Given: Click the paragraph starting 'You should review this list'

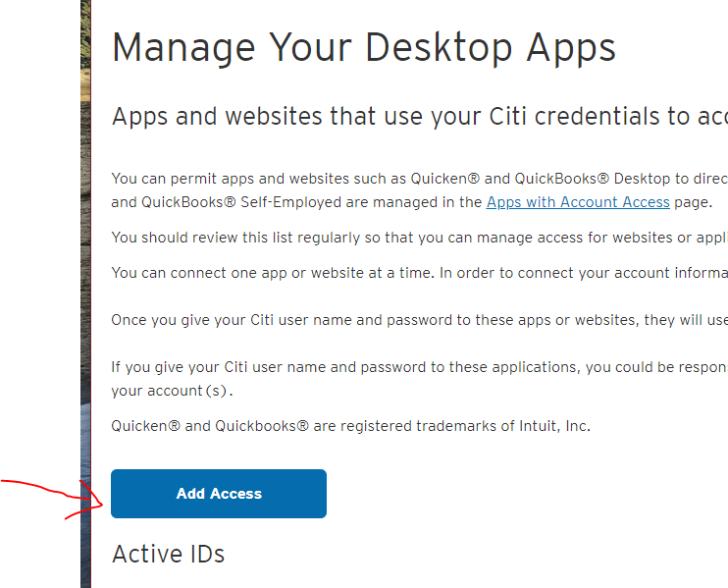Looking at the screenshot, I should pos(420,238).
